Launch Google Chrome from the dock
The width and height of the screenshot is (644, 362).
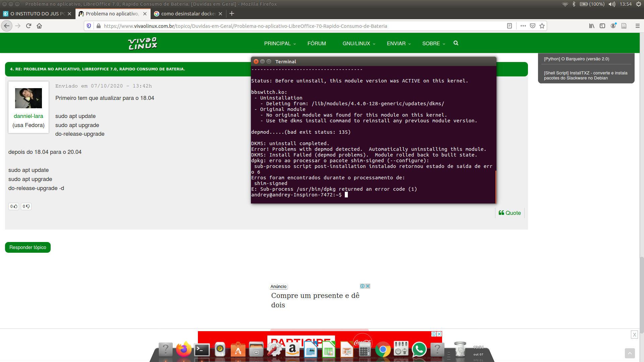click(x=383, y=350)
